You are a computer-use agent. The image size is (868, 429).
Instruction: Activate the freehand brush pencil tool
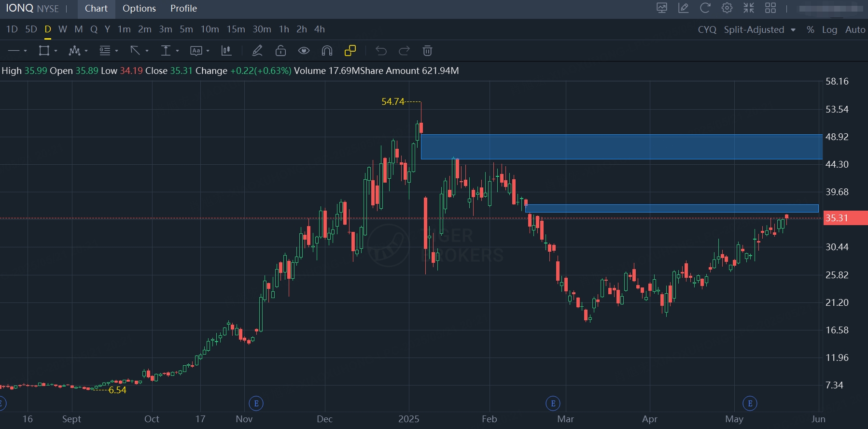coord(257,51)
